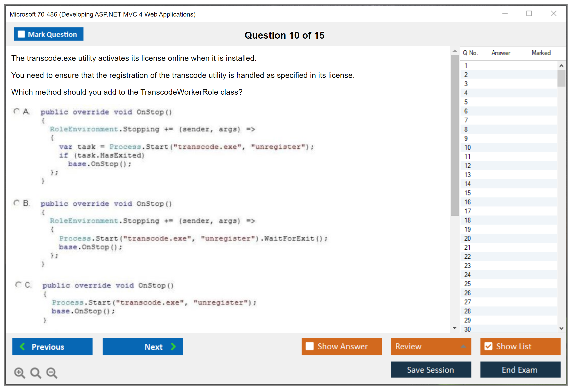Image resolution: width=574 pixels, height=392 pixels.
Task: Uncheck the Show List checkbox
Action: point(488,346)
